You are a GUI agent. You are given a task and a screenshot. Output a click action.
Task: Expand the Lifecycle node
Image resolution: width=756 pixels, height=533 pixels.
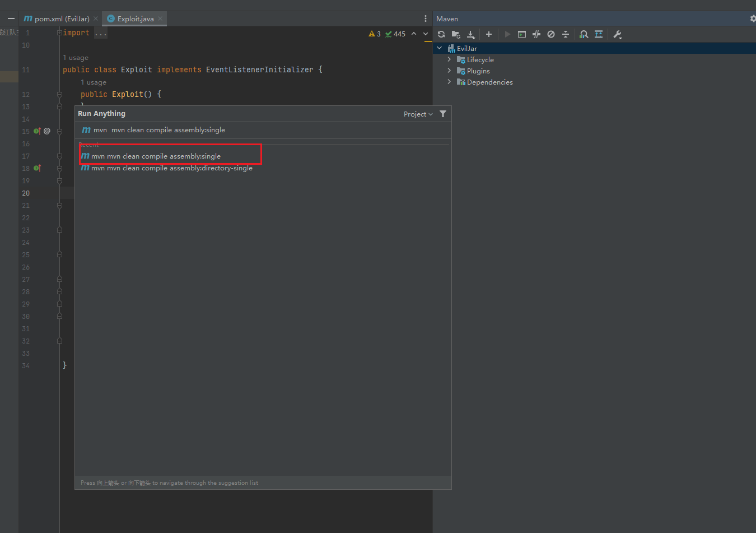pyautogui.click(x=449, y=59)
